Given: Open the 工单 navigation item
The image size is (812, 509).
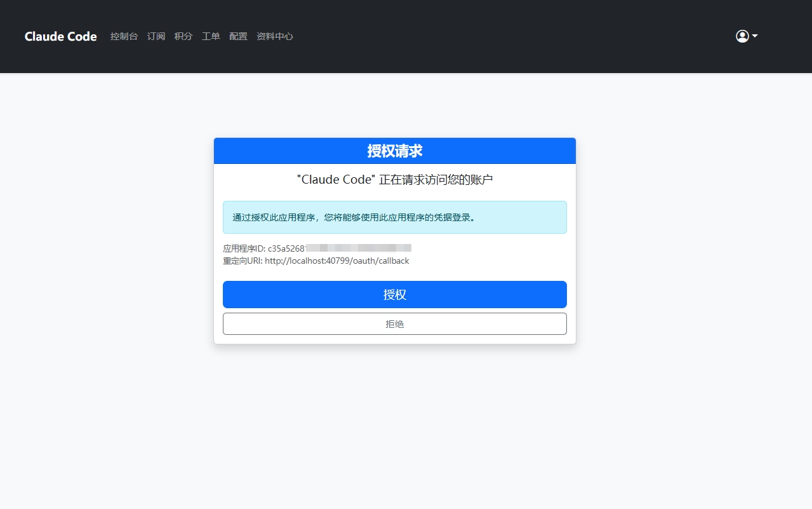Looking at the screenshot, I should [x=211, y=36].
